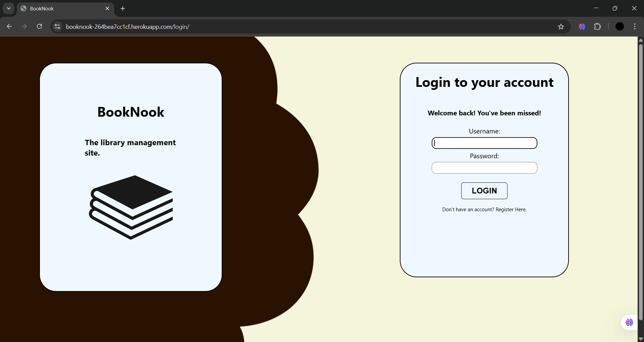Viewport: 644px width, 342px height.
Task: Open the Extensions puzzle piece icon
Action: [x=597, y=26]
